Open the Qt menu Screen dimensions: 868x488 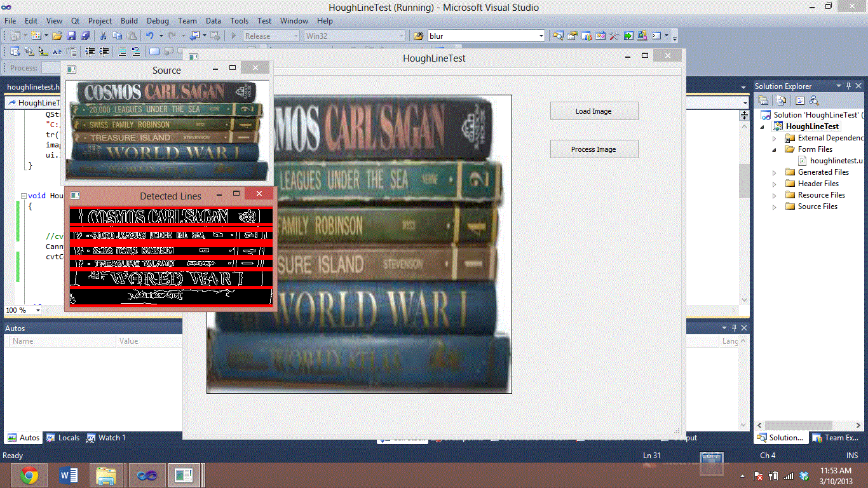coord(76,21)
